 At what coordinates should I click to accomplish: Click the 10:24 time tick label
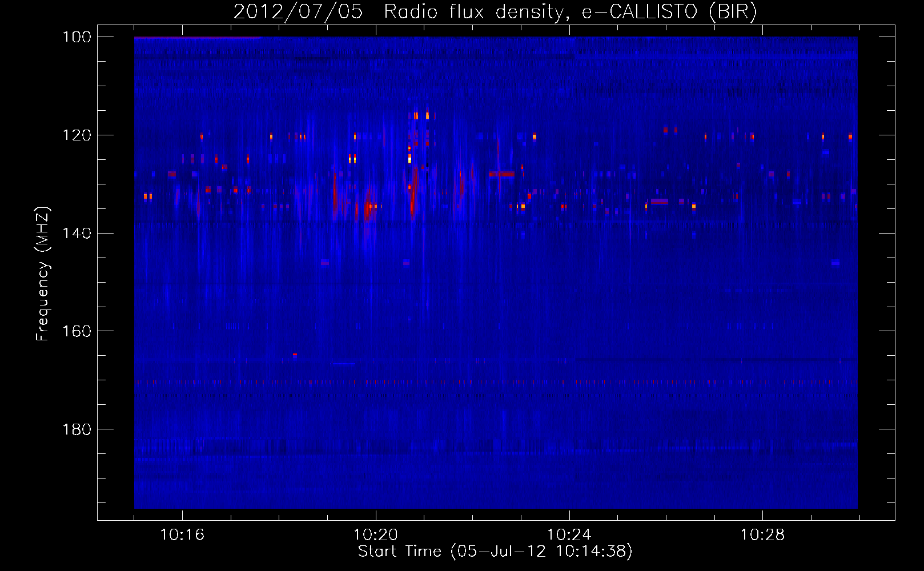569,535
